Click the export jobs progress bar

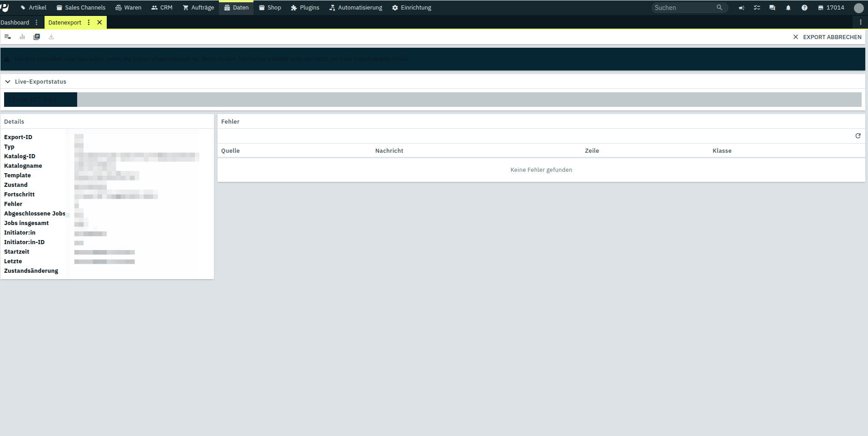[432, 100]
